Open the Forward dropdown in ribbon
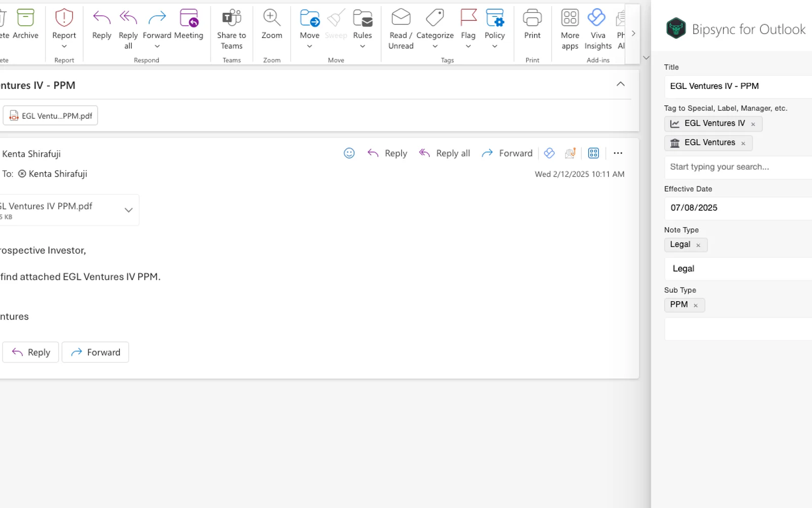Viewport: 812px width, 508px height. point(157,46)
